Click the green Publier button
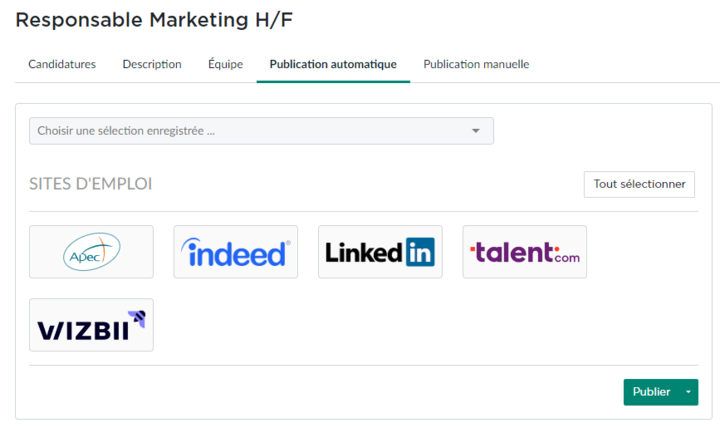Screen dimensions: 720x428 (x=652, y=392)
